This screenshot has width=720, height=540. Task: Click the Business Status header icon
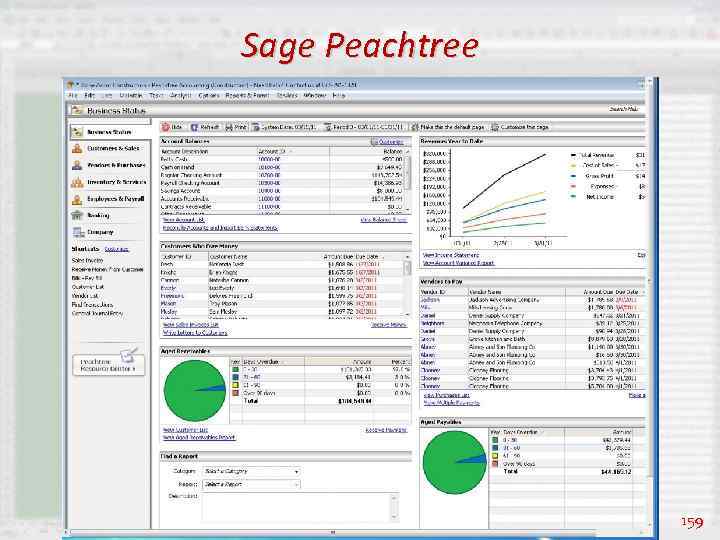click(77, 111)
